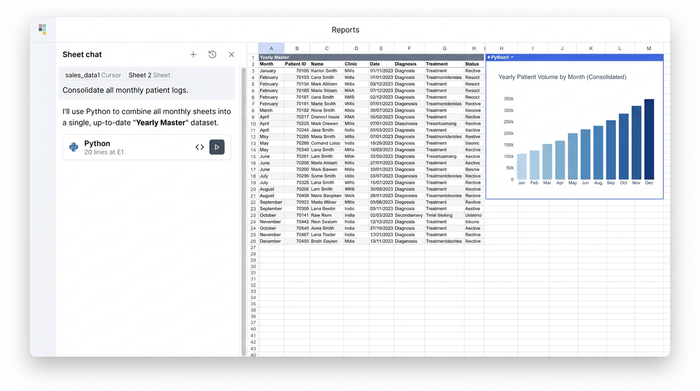The image size is (700, 391).
Task: Open chat history clock icon
Action: tap(212, 54)
